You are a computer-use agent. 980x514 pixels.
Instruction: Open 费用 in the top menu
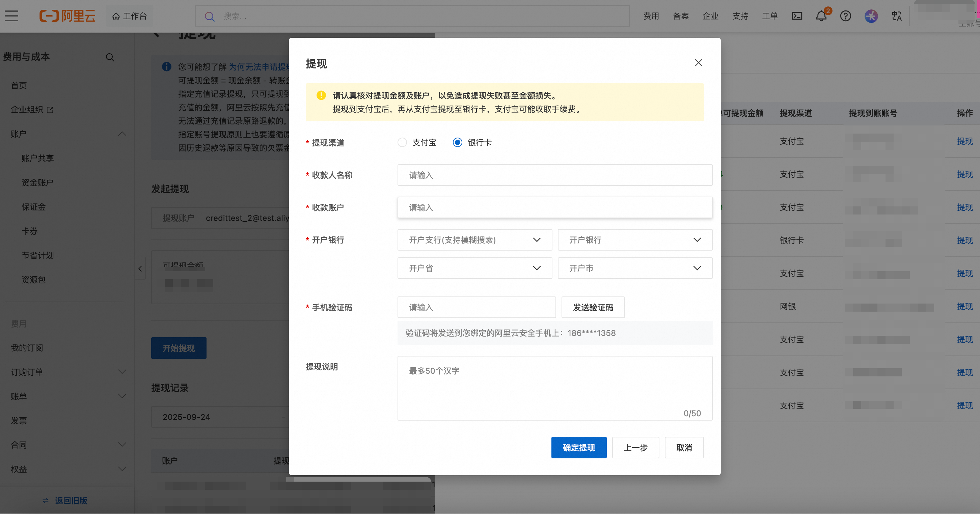tap(651, 16)
